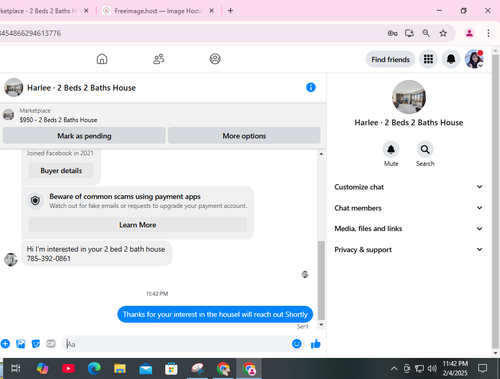Open volume control in system tray
Image resolution: width=500 pixels, height=379 pixels.
pos(432,368)
